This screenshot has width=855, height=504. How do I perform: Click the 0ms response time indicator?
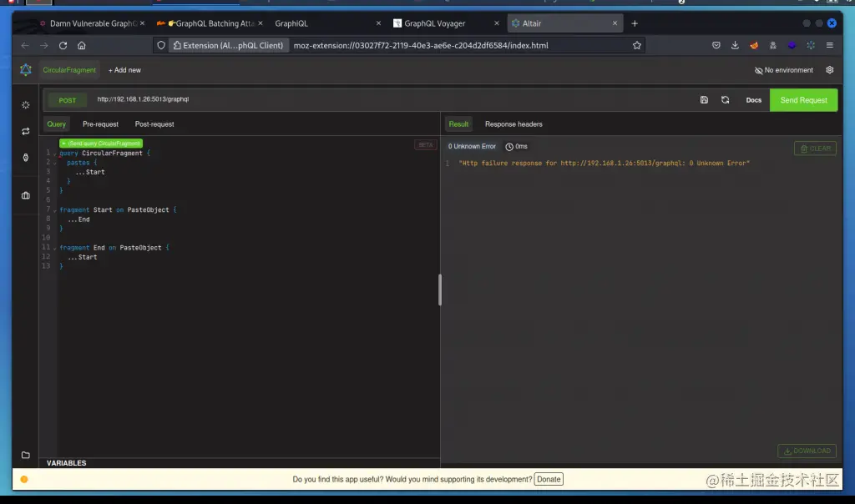(516, 147)
